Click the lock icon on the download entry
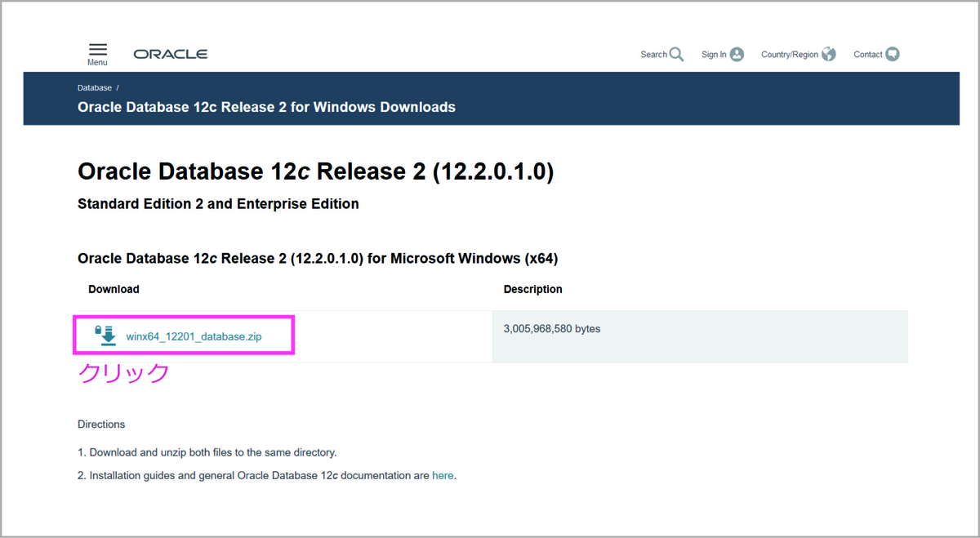Image resolution: width=980 pixels, height=538 pixels. pos(98,330)
